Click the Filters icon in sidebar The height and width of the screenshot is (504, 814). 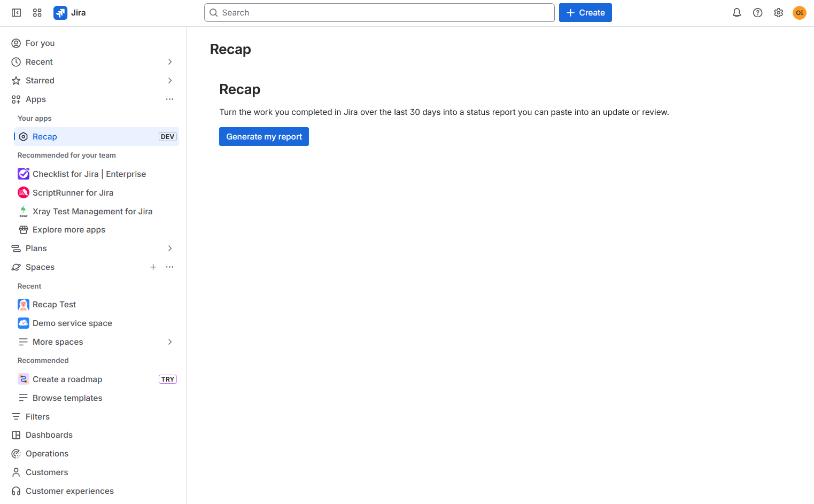16,416
